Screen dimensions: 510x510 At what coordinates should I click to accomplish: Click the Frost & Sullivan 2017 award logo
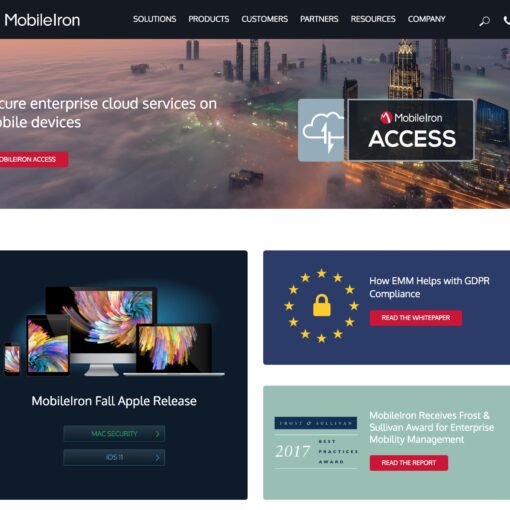(316, 442)
